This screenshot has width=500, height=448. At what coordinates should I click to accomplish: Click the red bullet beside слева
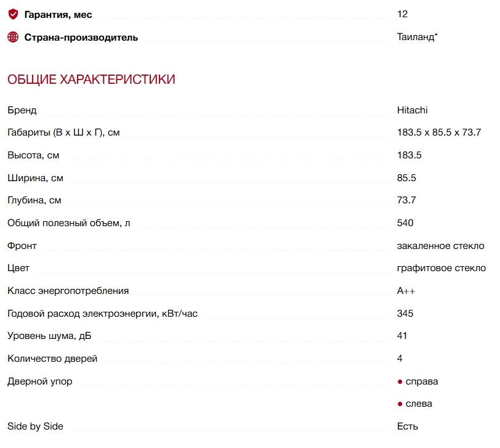(400, 404)
